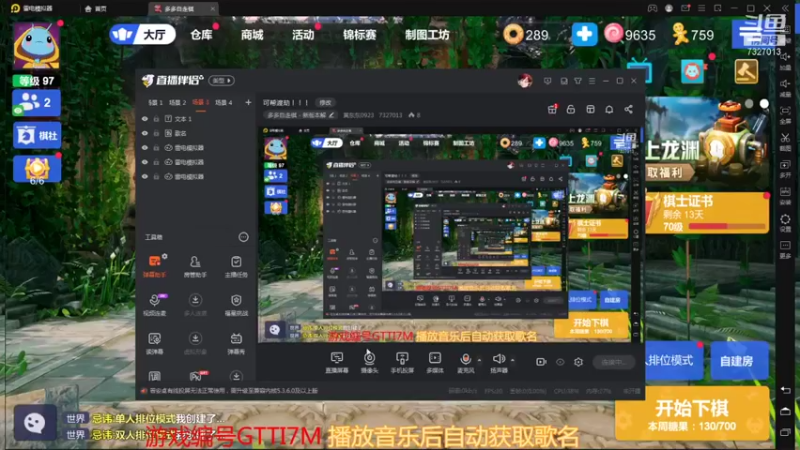Add a screen capture source from the bottom bar
This screenshot has height=450, width=800.
(337, 362)
